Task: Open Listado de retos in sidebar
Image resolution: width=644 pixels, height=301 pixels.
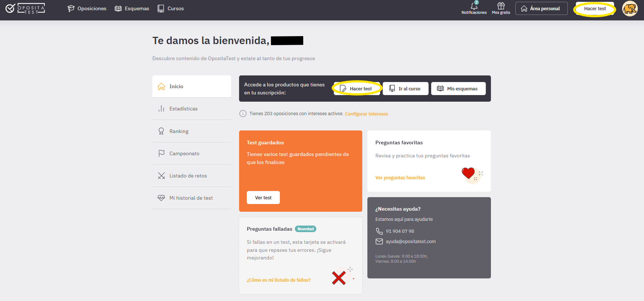Action: [192, 176]
